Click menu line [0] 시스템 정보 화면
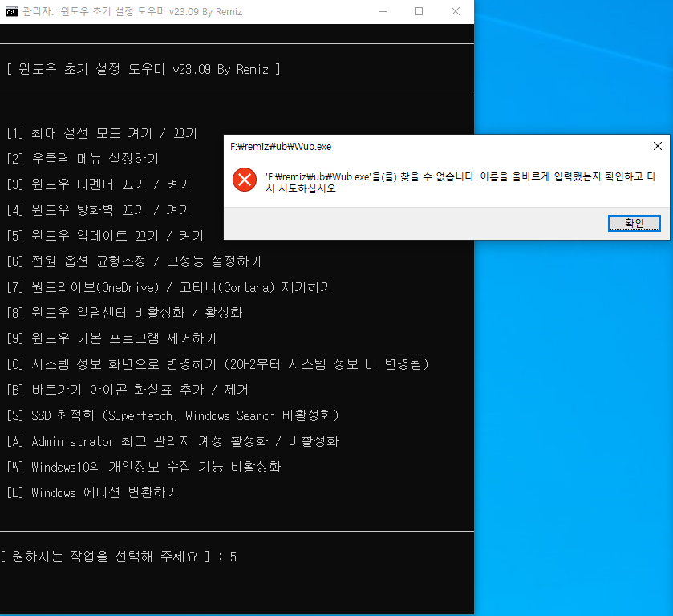The height and width of the screenshot is (616, 673). click(218, 364)
